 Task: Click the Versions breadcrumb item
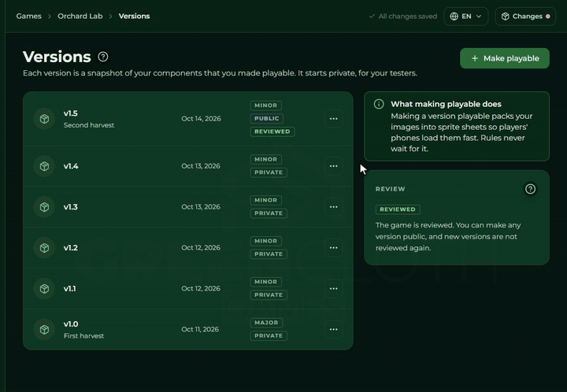pos(134,17)
